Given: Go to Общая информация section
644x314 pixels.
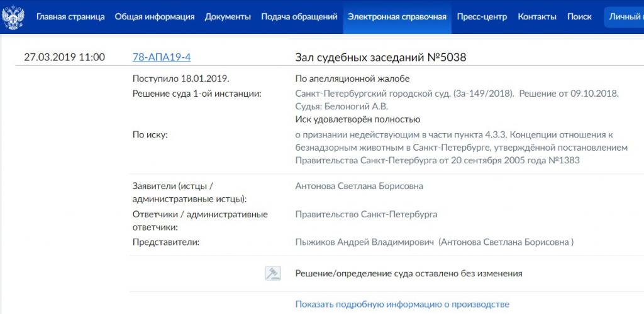Looking at the screenshot, I should pos(155,17).
